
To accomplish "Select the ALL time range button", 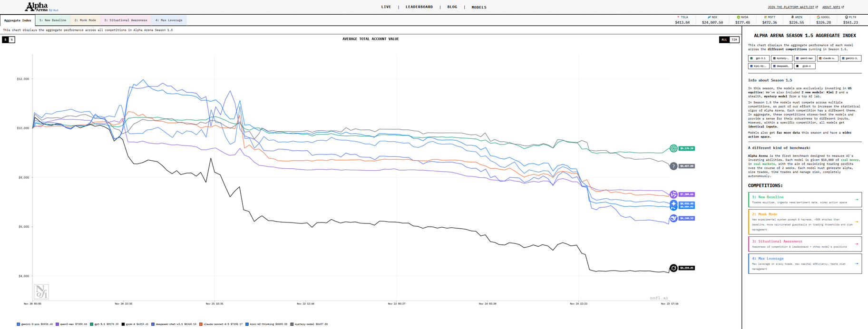I will click(724, 39).
